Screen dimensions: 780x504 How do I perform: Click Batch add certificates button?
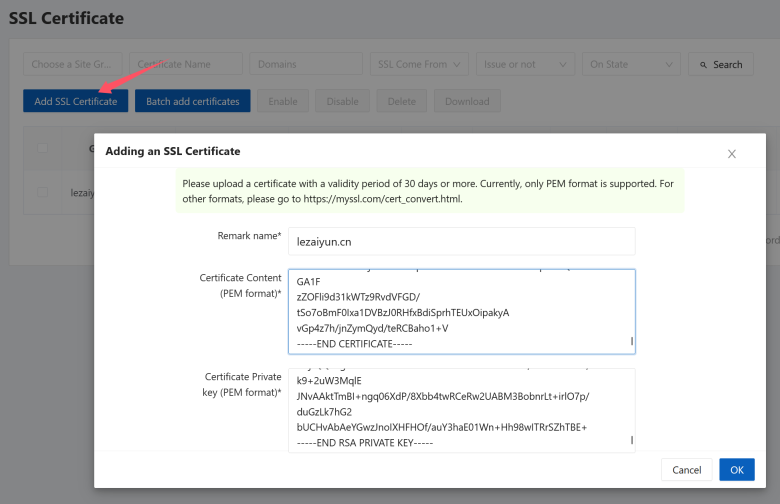click(193, 101)
